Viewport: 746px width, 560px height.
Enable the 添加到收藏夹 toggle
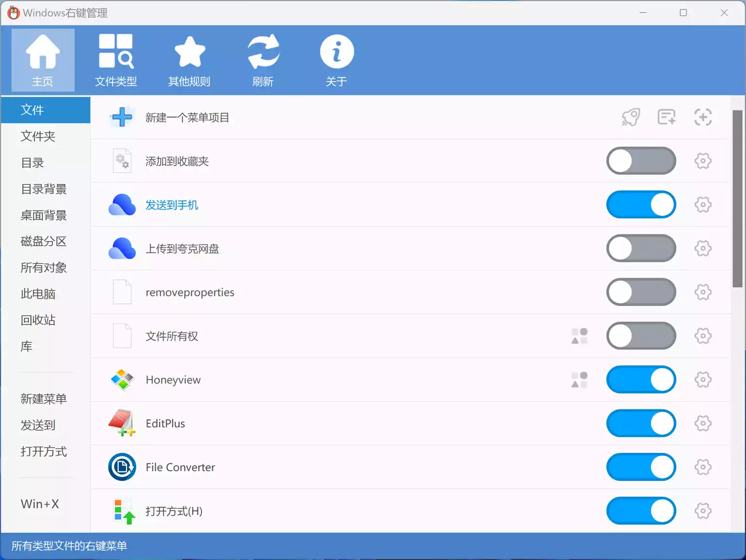[641, 161]
